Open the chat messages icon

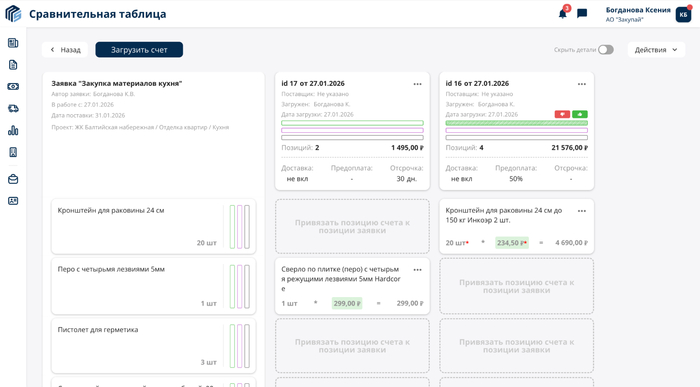point(582,14)
